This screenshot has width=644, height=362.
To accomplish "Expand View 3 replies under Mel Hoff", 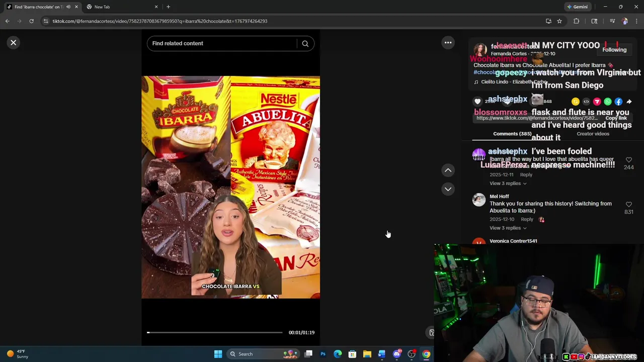I will [x=508, y=228].
